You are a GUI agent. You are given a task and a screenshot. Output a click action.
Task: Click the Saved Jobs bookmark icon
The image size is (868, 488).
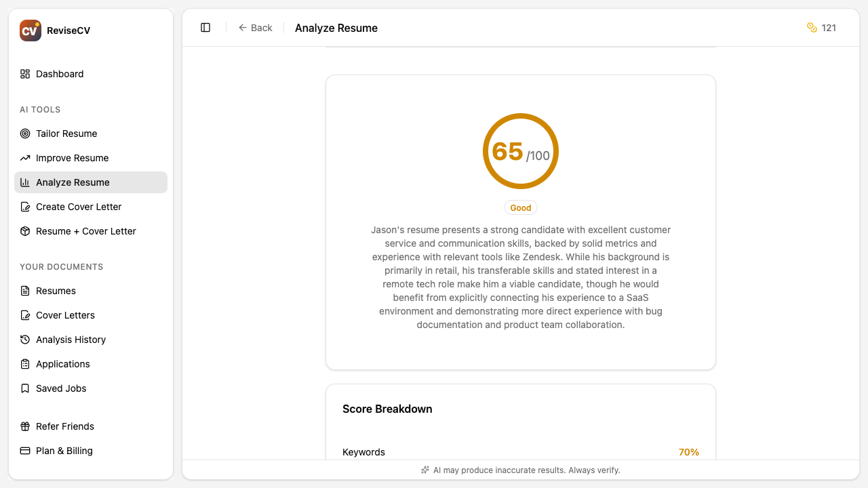point(25,388)
